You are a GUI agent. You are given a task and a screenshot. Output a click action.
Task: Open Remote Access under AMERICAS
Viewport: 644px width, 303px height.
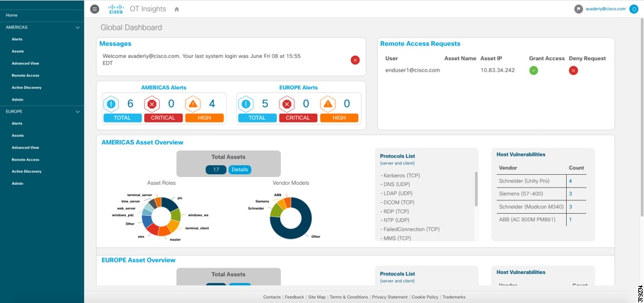click(25, 75)
